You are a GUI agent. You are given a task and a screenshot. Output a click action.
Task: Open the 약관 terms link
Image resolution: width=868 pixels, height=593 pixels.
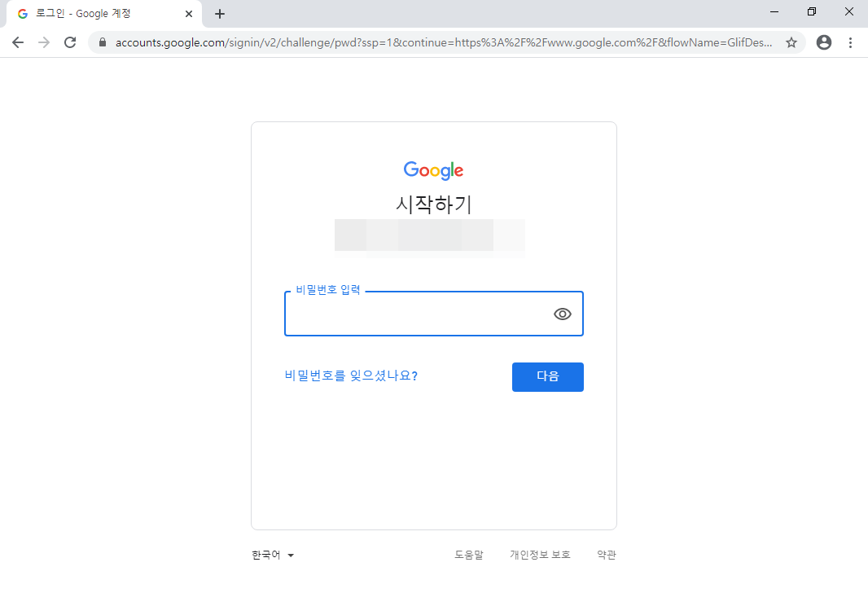(x=607, y=555)
